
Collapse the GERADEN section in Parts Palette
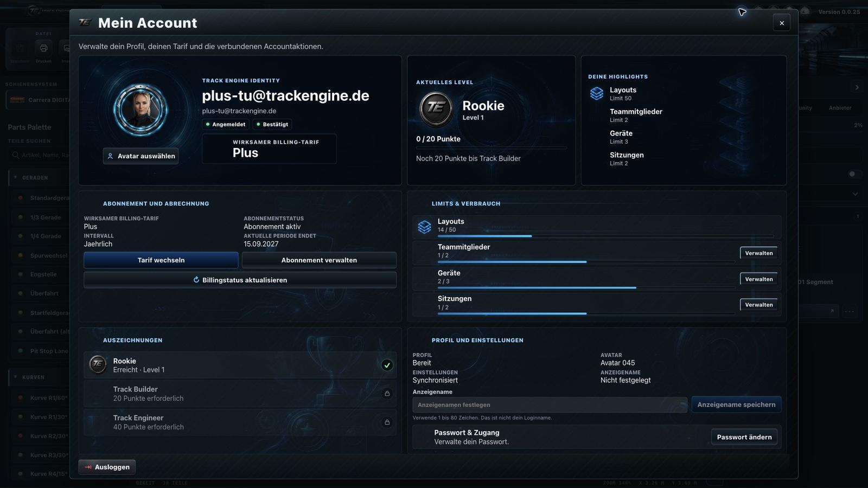(15, 177)
